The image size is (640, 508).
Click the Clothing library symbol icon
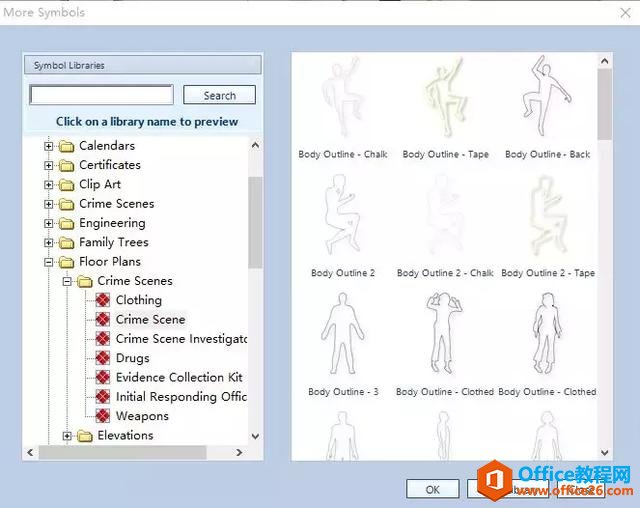(102, 300)
